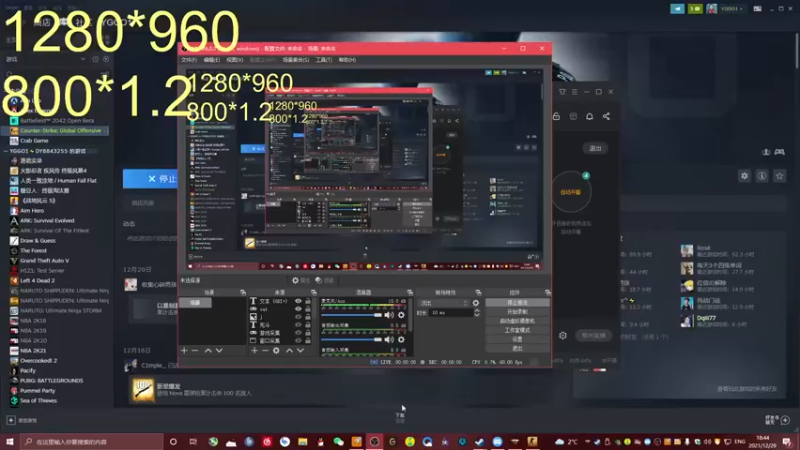Screen dimensions: 800x450
Task: Open OBS 编辑(E) menu
Action: [212, 60]
